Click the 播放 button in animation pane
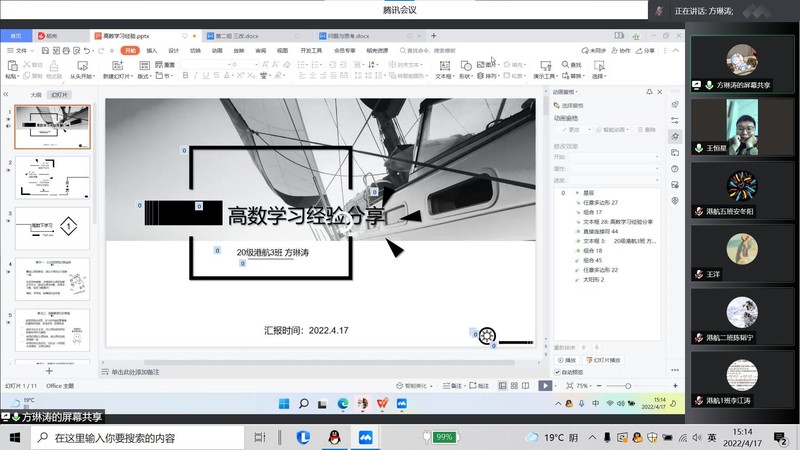800x450 pixels. [x=567, y=360]
